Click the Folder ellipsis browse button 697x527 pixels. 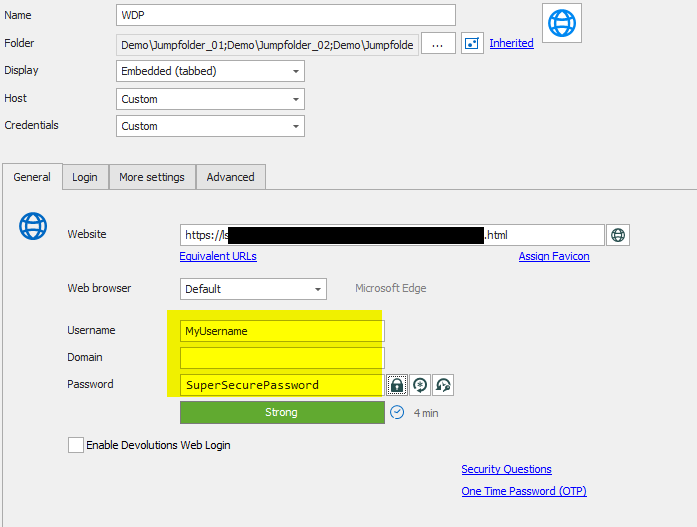point(438,44)
